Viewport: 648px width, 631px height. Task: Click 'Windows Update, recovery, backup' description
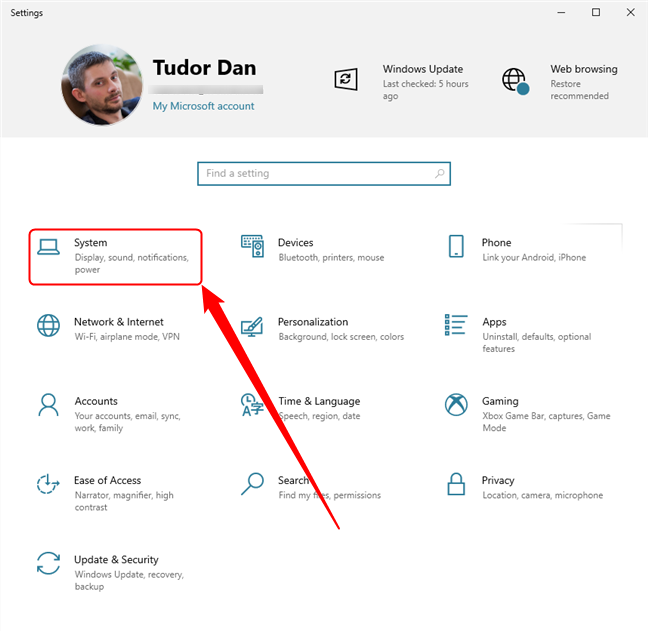(129, 581)
